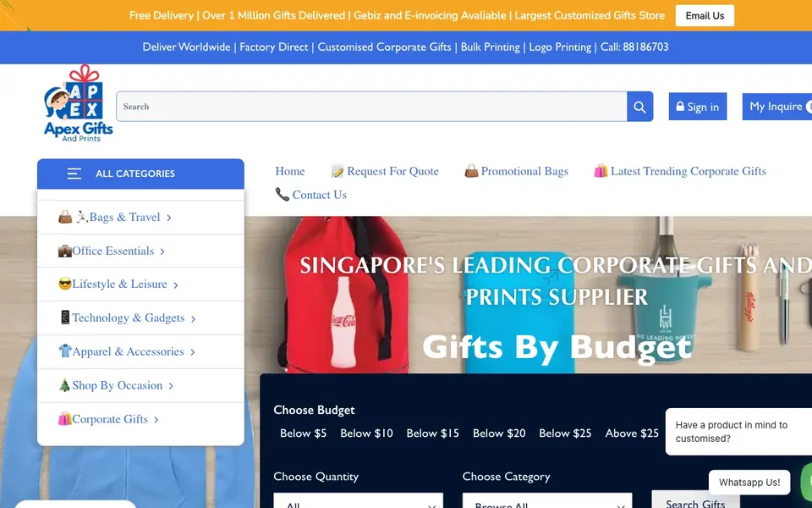
Task: Click the memo icon beside Request For Quote
Action: tap(337, 171)
